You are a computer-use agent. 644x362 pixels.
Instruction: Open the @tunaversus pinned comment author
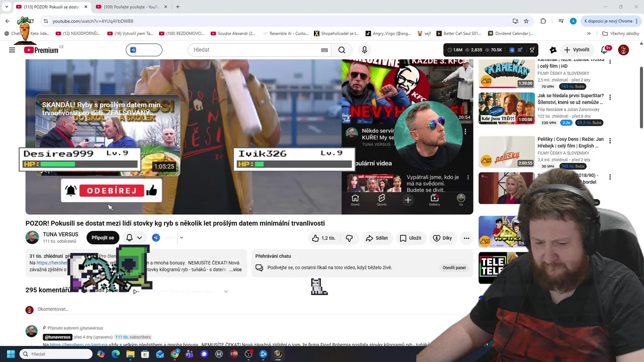(x=57, y=337)
